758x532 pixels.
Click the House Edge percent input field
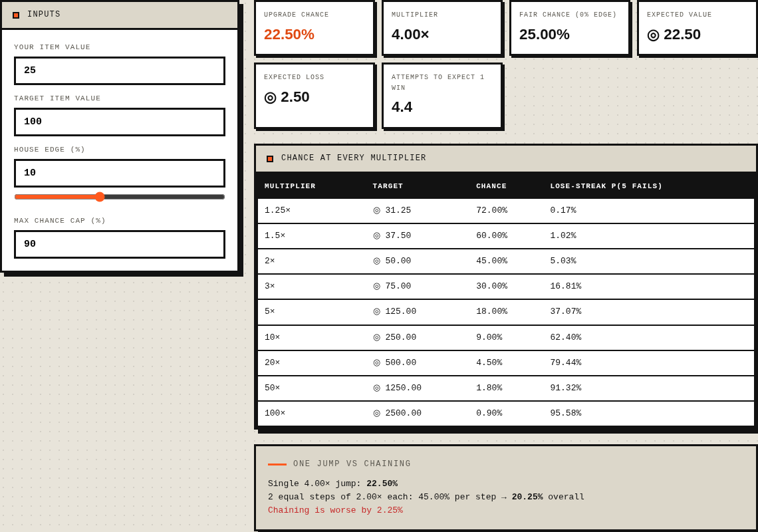[x=120, y=173]
